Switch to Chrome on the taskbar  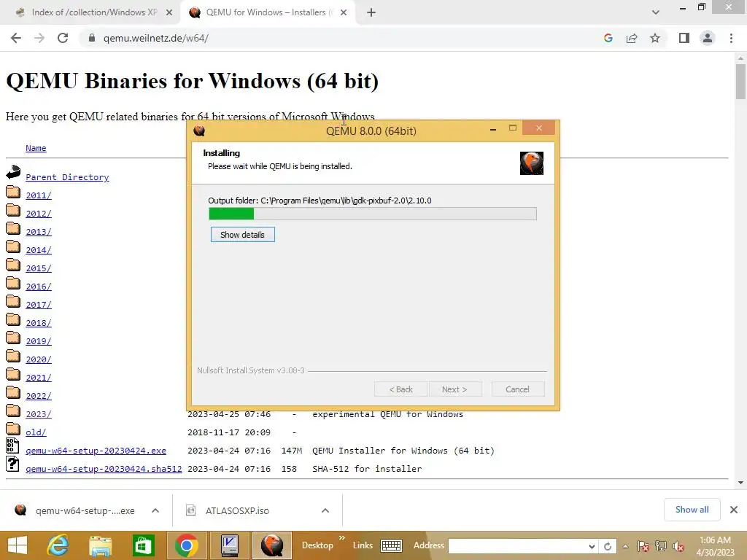187,545
